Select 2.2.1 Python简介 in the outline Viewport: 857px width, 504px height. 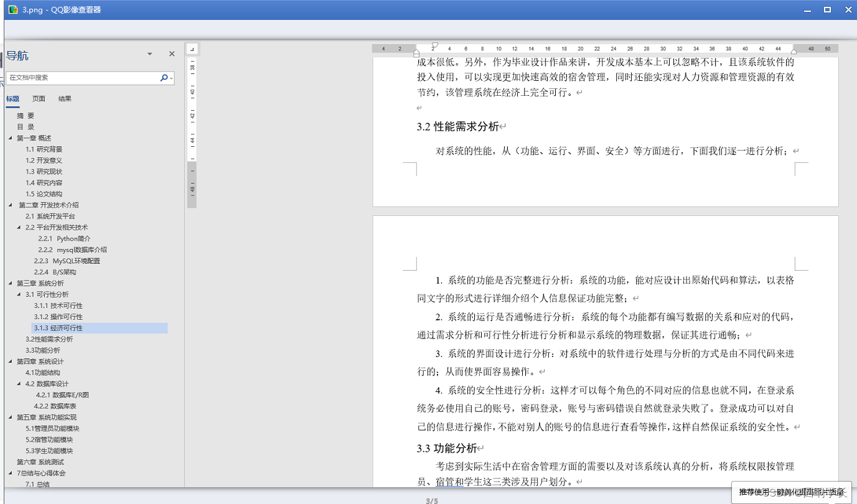tap(64, 239)
